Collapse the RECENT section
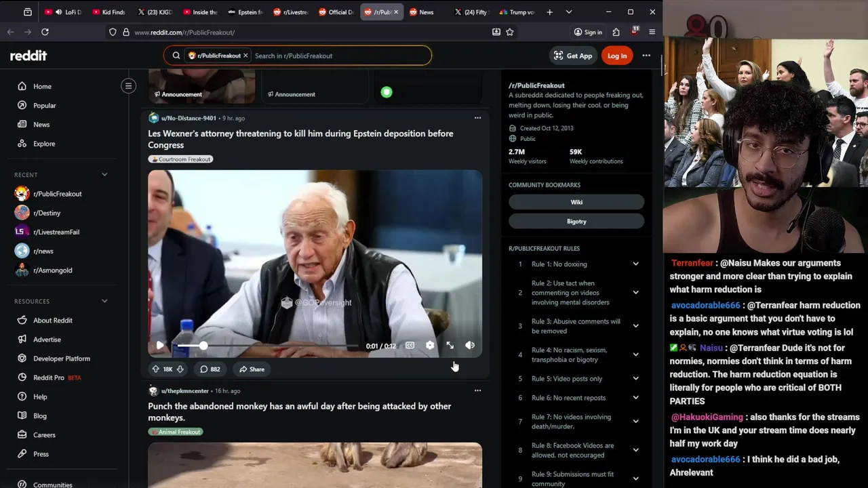868x488 pixels. point(104,174)
